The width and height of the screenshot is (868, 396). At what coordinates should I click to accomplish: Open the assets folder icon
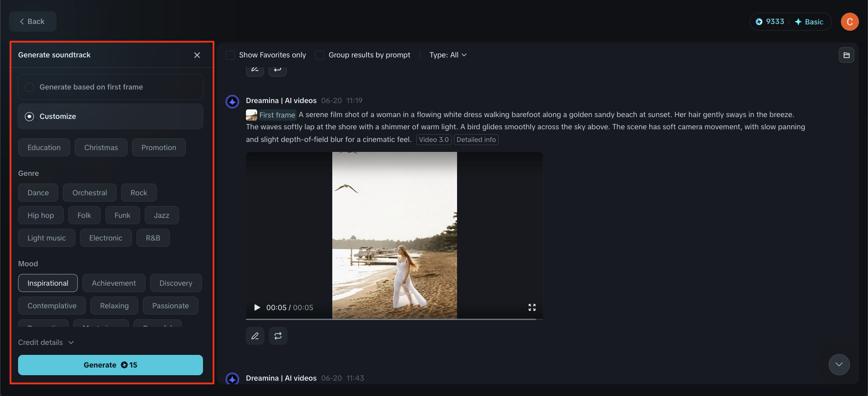click(x=846, y=55)
